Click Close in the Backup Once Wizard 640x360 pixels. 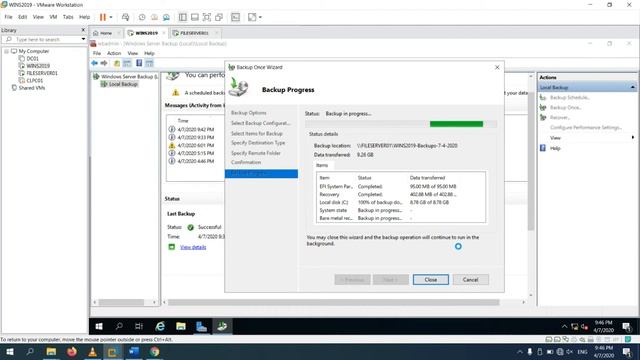point(431,280)
